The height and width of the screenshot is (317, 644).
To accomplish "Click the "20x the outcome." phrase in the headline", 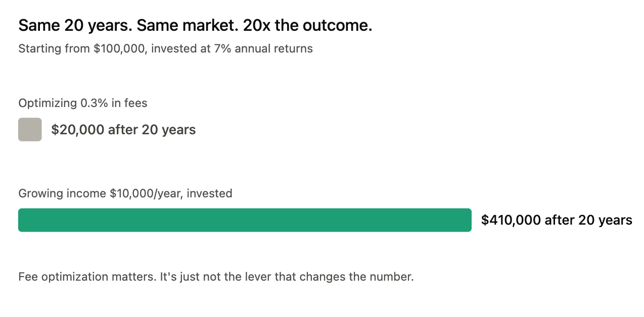I will pyautogui.click(x=308, y=26).
